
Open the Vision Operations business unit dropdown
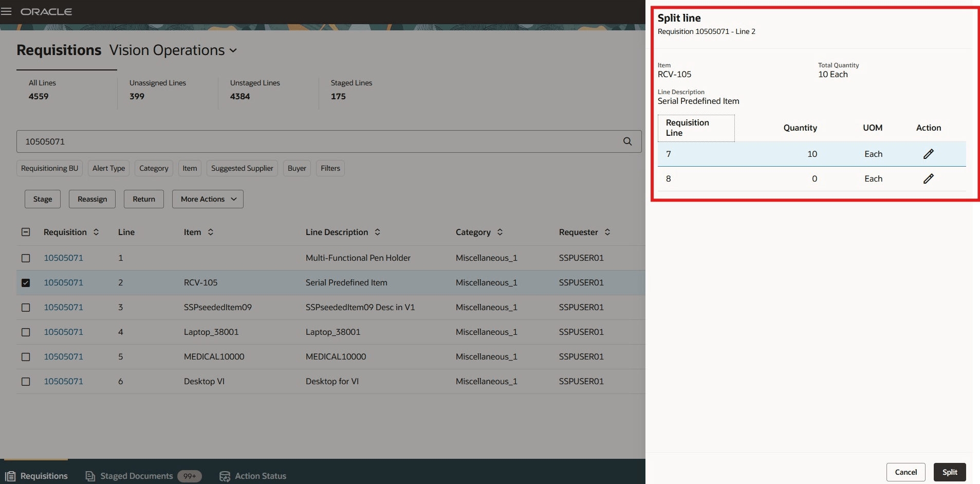[173, 50]
